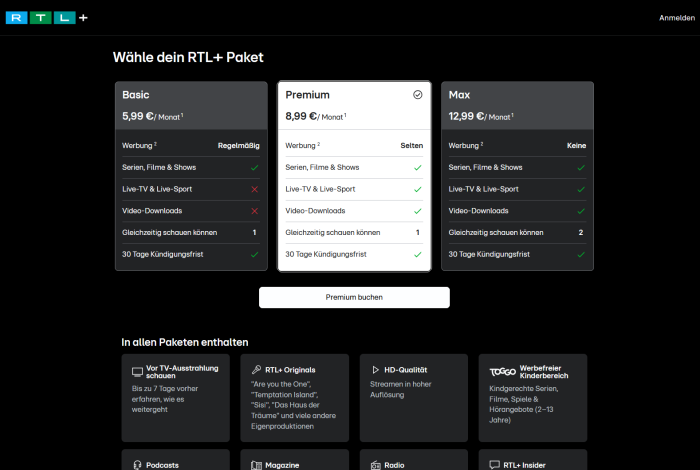Click the HD-Qualität play icon
The image size is (700, 470).
[375, 369]
